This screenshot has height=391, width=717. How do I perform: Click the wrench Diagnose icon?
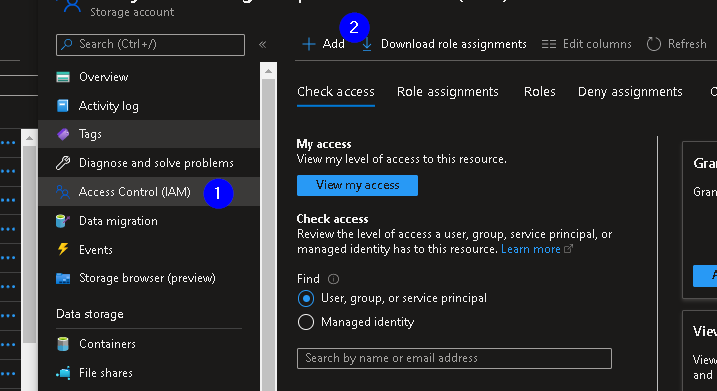(x=63, y=163)
